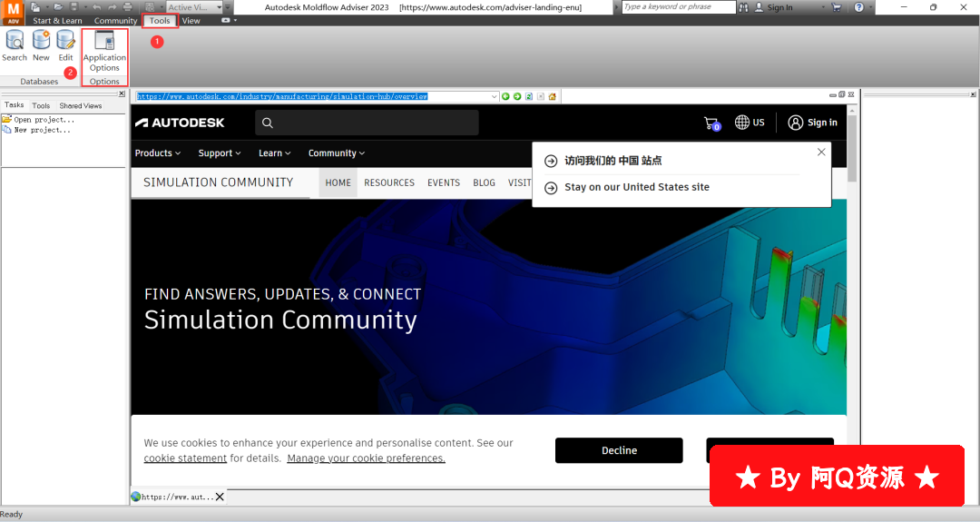Click the Redo arrow icon
980x522 pixels.
click(112, 7)
